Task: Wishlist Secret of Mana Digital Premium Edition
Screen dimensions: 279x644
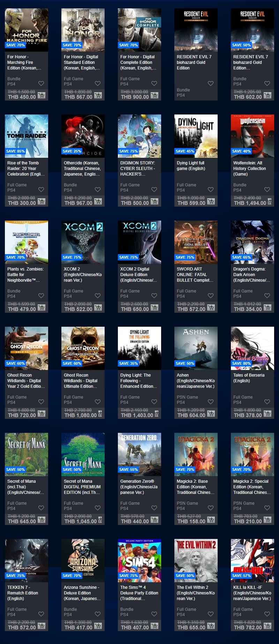Action: 98,508
